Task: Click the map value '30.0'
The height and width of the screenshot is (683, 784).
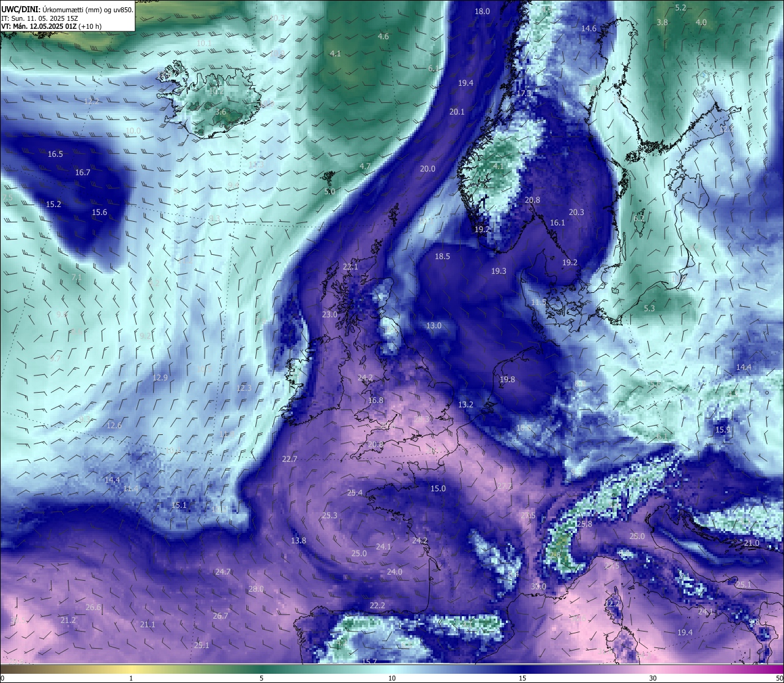Action: [538, 587]
